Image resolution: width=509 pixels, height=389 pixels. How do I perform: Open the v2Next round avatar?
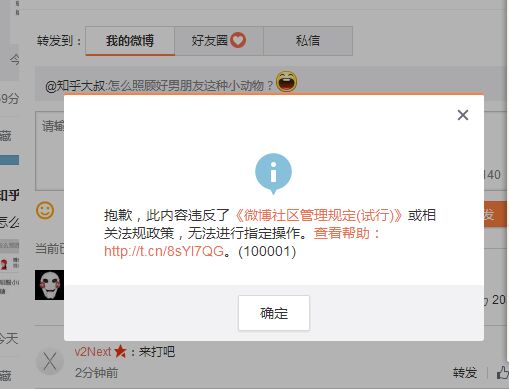coord(50,361)
